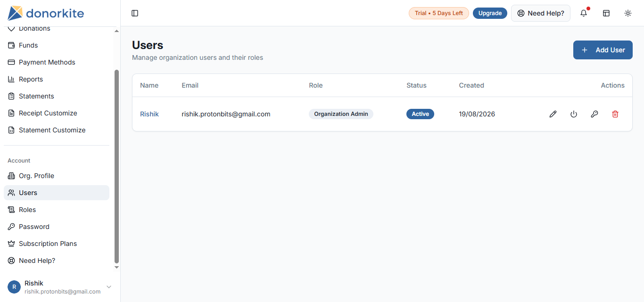Click the Status column header

[416, 85]
